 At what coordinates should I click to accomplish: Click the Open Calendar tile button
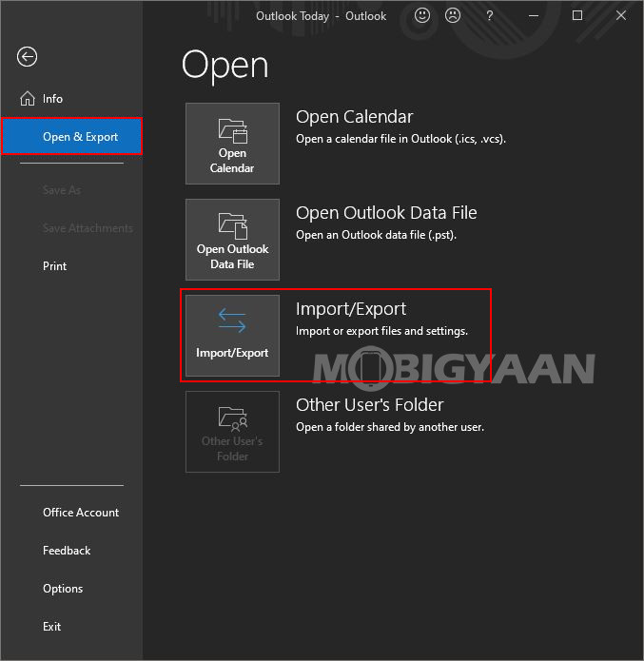point(232,144)
